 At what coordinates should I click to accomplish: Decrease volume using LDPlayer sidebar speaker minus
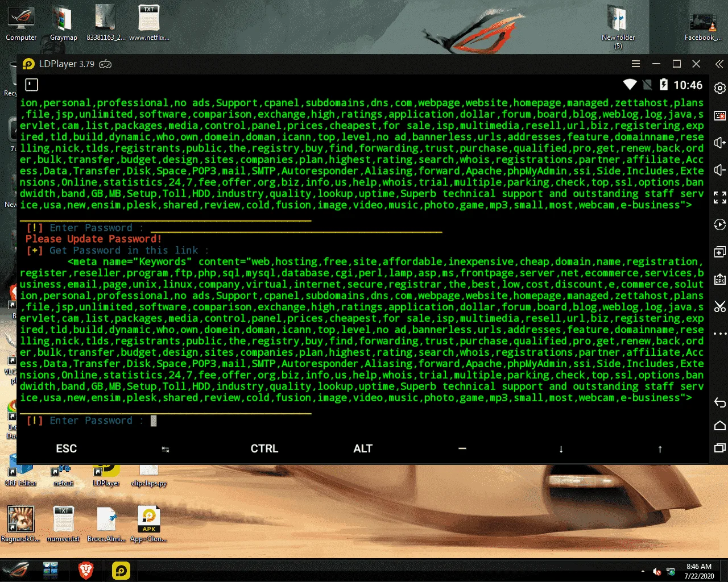719,170
